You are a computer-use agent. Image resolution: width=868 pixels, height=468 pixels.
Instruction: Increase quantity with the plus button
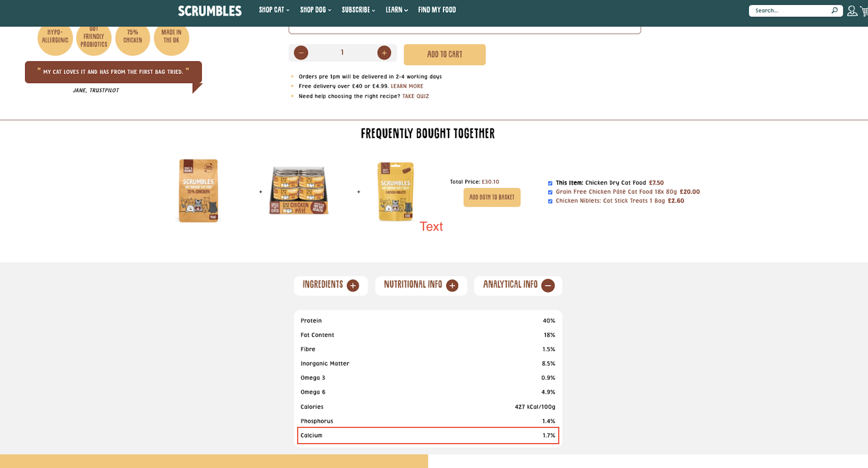pos(384,53)
